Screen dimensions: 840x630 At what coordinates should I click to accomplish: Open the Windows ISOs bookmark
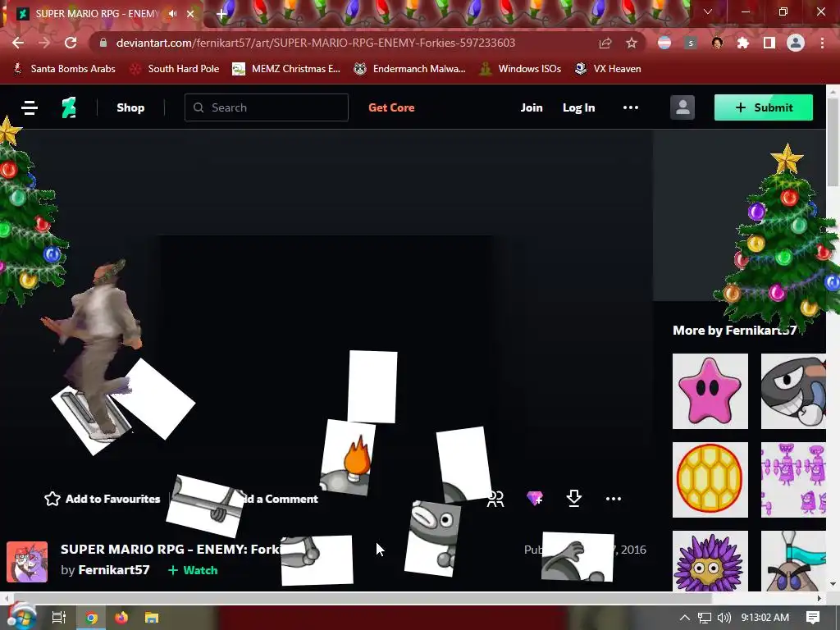[x=521, y=69]
